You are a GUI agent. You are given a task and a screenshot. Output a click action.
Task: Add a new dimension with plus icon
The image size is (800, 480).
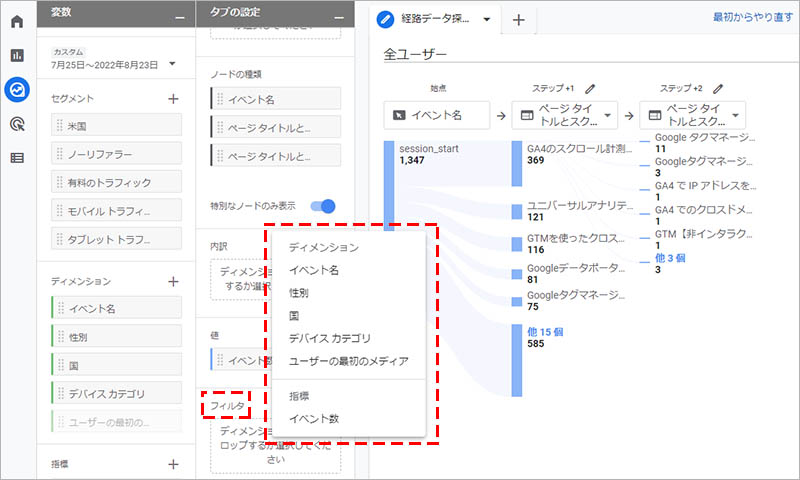173,282
